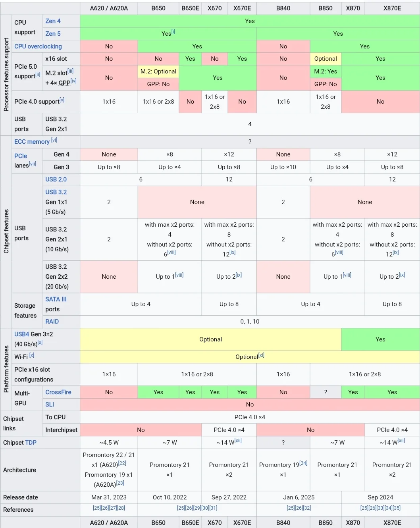Follow the SLI link
The height and width of the screenshot is (528, 420).
pos(50,405)
